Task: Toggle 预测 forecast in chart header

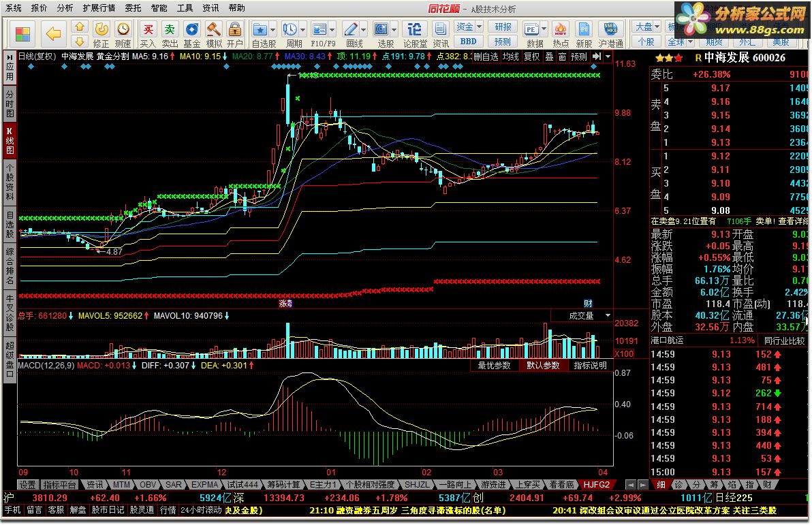Action: [x=578, y=57]
